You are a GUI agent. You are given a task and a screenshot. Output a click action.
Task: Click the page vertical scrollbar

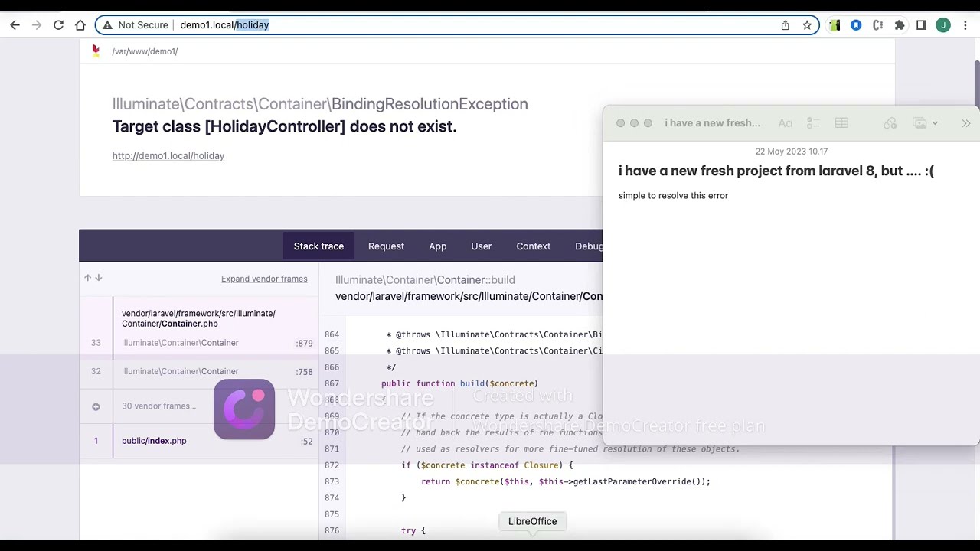coord(976,84)
